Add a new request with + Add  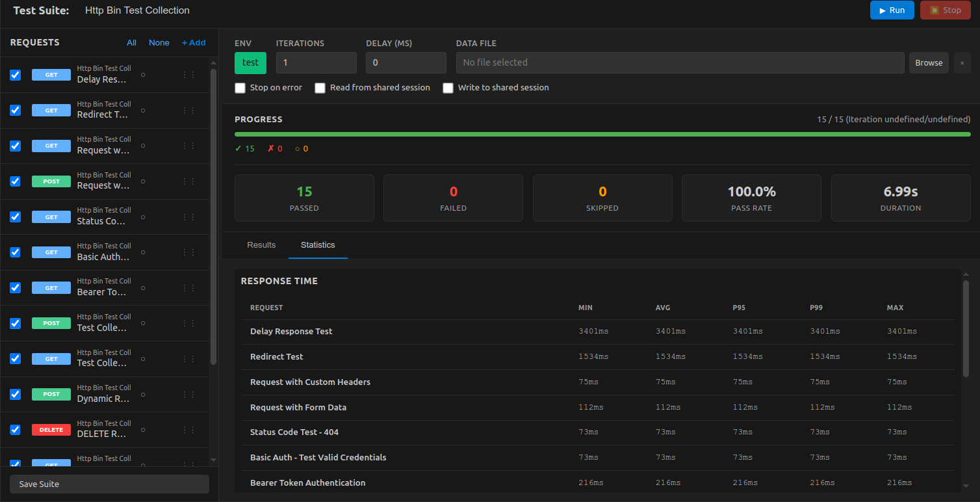coord(194,42)
